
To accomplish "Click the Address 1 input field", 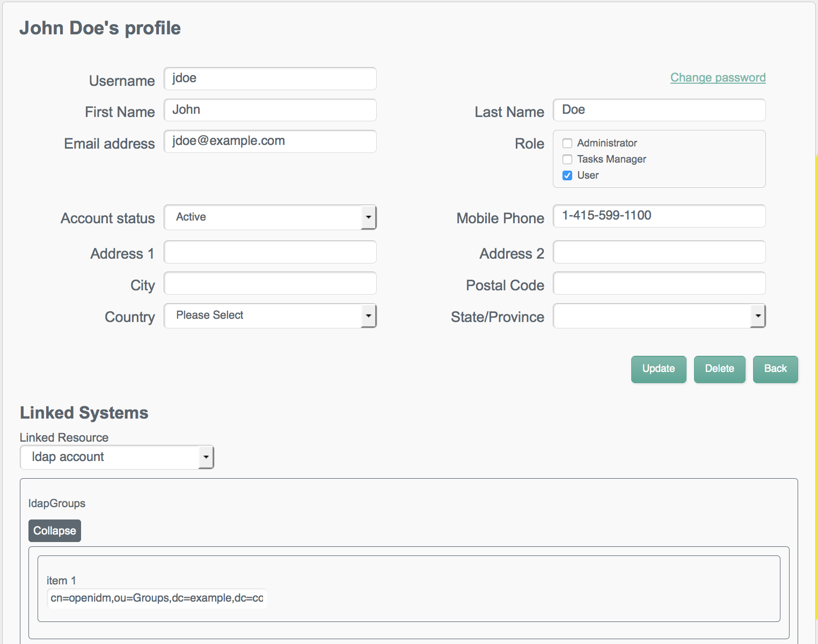I will click(x=270, y=252).
